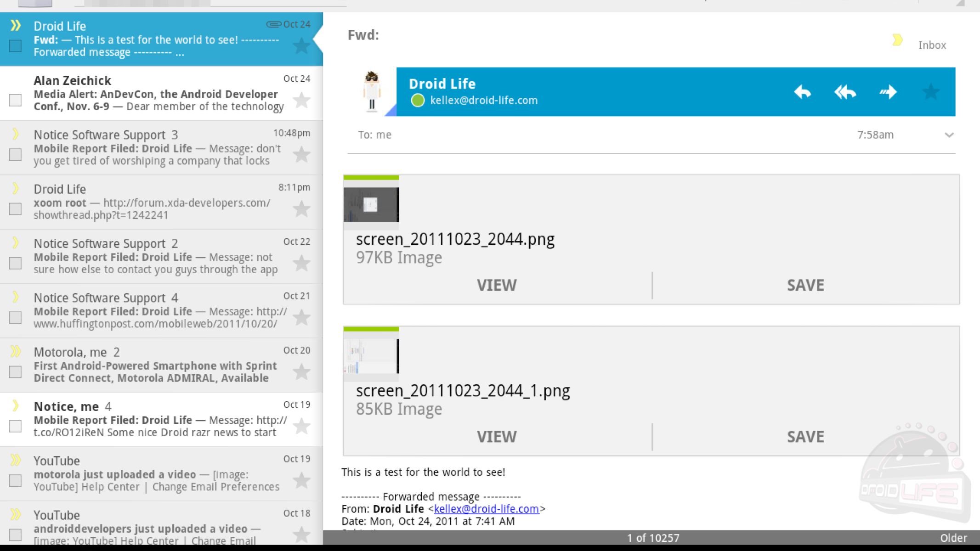Expand message details chevron next to 7:58am
The height and width of the screenshot is (551, 980).
[949, 135]
